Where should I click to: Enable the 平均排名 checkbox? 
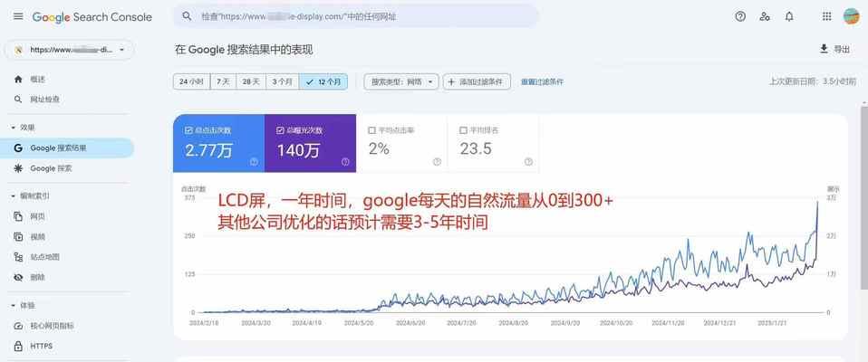463,130
